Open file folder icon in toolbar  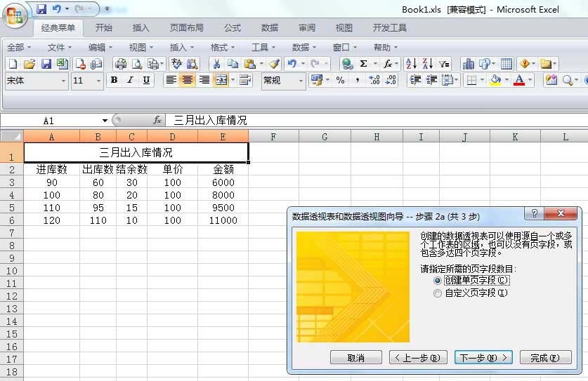coord(30,64)
